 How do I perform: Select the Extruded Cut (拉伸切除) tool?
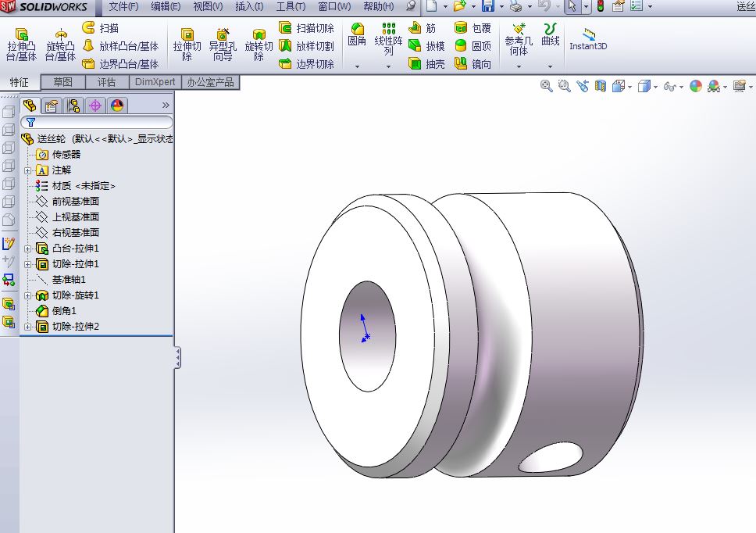click(x=187, y=45)
